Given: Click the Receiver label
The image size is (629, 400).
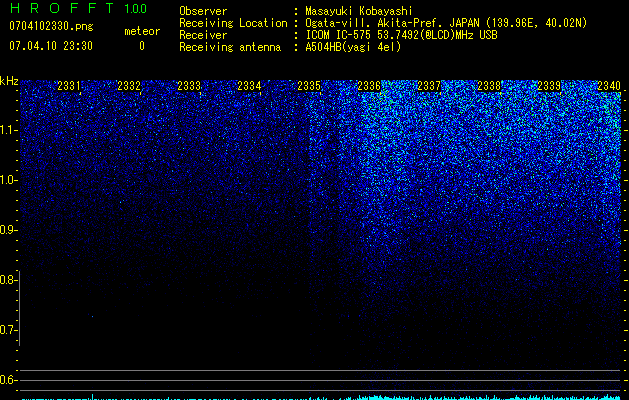Looking at the screenshot, I should pyautogui.click(x=203, y=35).
